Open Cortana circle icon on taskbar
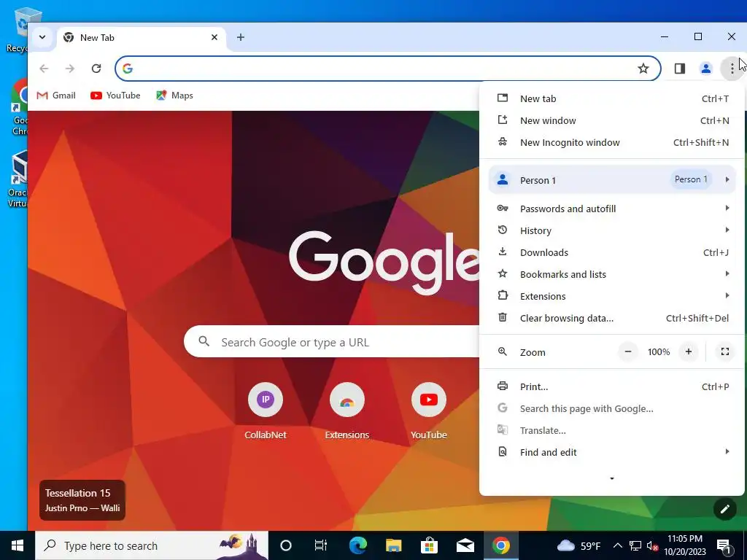The image size is (747, 560). click(x=286, y=545)
